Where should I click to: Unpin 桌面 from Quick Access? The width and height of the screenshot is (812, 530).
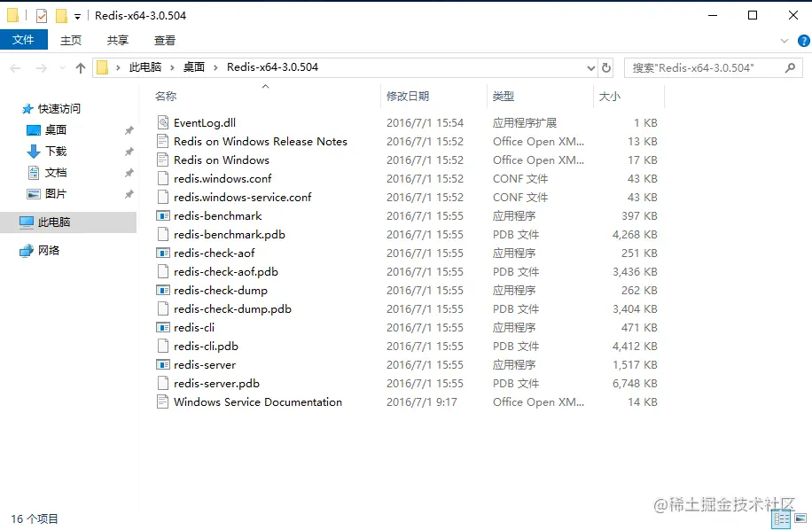pyautogui.click(x=128, y=129)
